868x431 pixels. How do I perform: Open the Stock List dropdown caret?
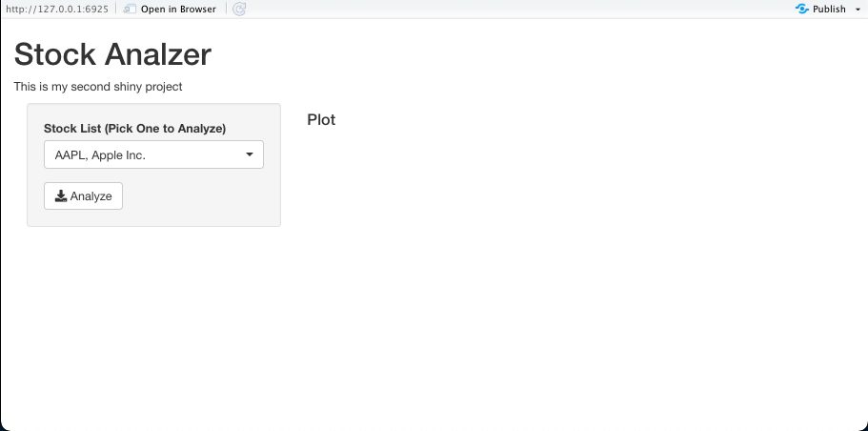[249, 154]
